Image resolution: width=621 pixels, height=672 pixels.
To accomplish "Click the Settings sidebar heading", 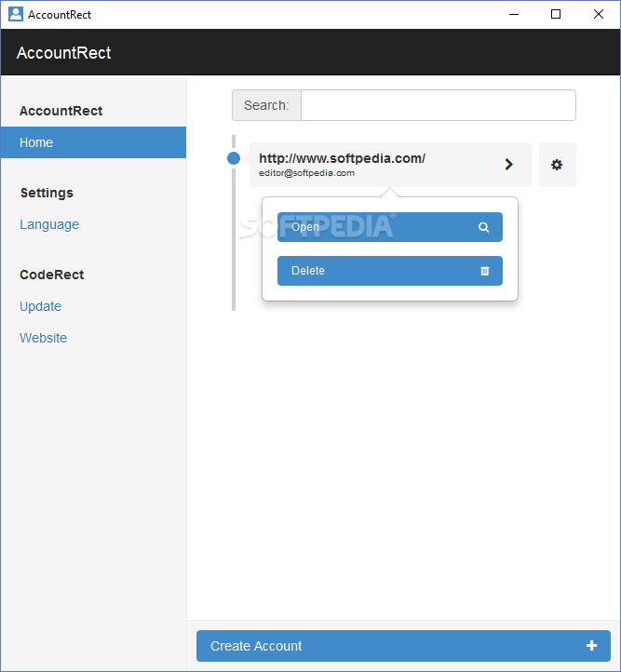I will [x=47, y=193].
